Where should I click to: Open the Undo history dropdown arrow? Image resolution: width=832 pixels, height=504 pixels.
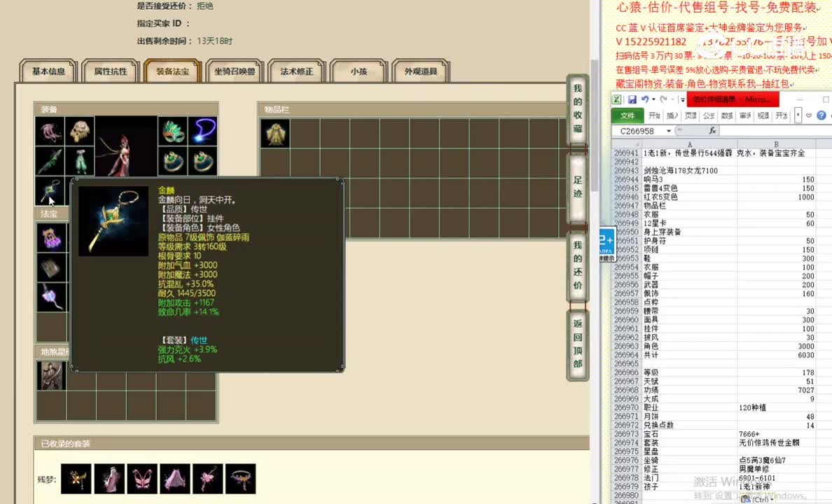(653, 99)
